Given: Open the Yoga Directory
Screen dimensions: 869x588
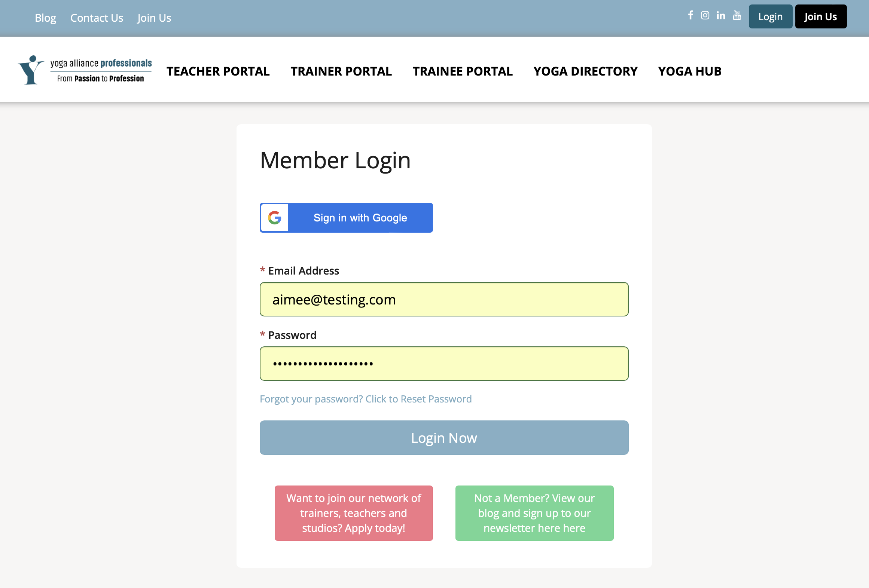Looking at the screenshot, I should (585, 71).
